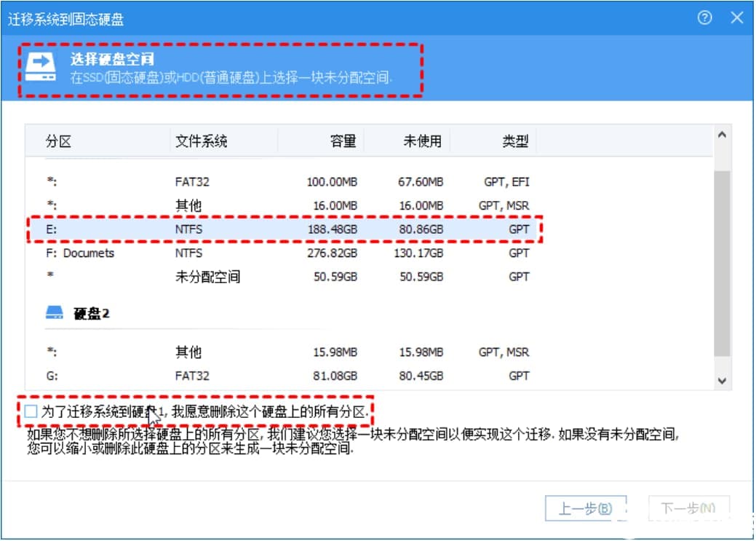Click the scrollbar down arrow
The image size is (756, 541).
pyautogui.click(x=722, y=381)
